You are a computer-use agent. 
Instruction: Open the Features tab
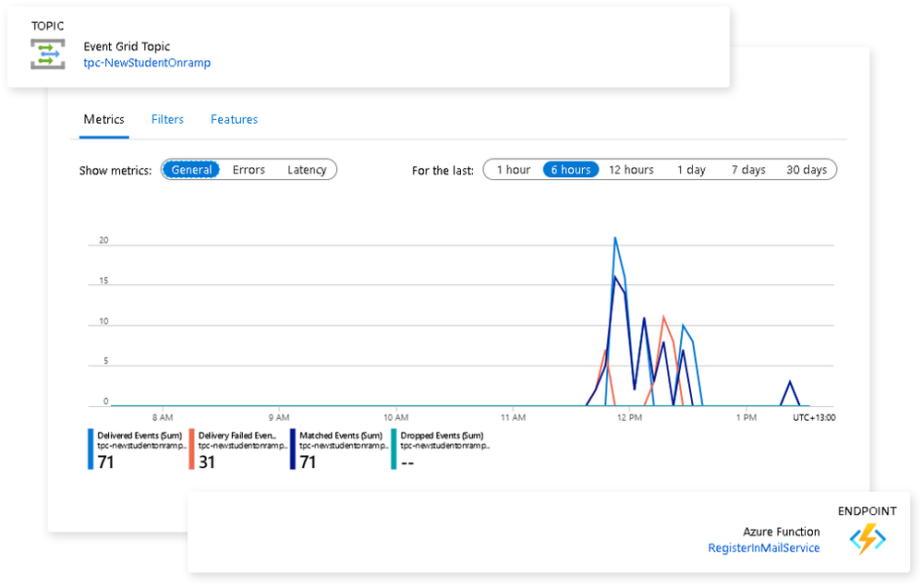[234, 119]
